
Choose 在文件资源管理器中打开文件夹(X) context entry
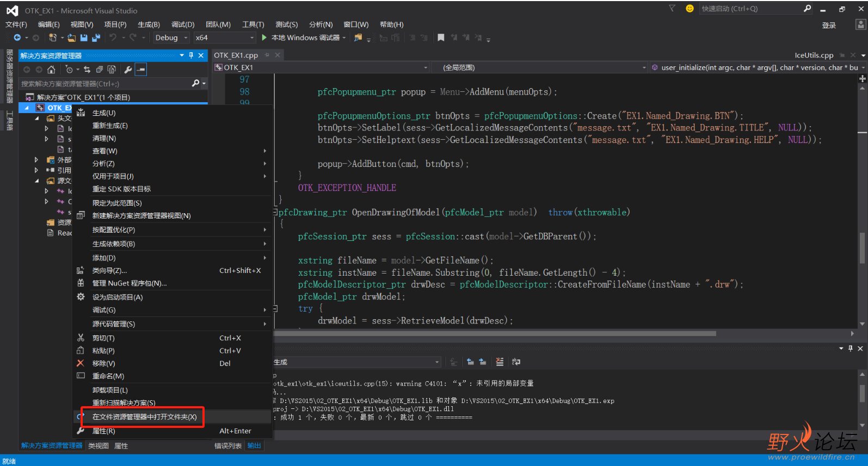(x=172, y=417)
